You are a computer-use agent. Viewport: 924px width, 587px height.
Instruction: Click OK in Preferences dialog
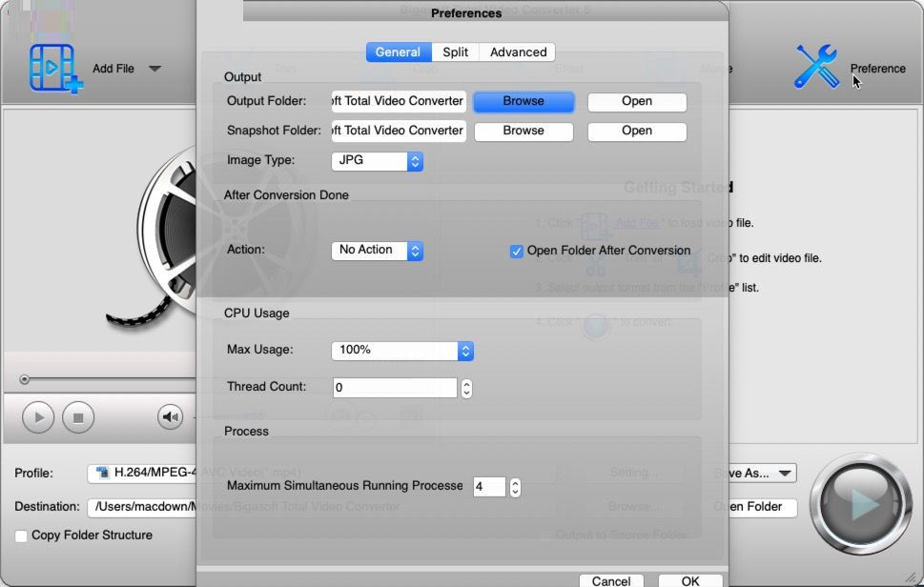pyautogui.click(x=690, y=580)
